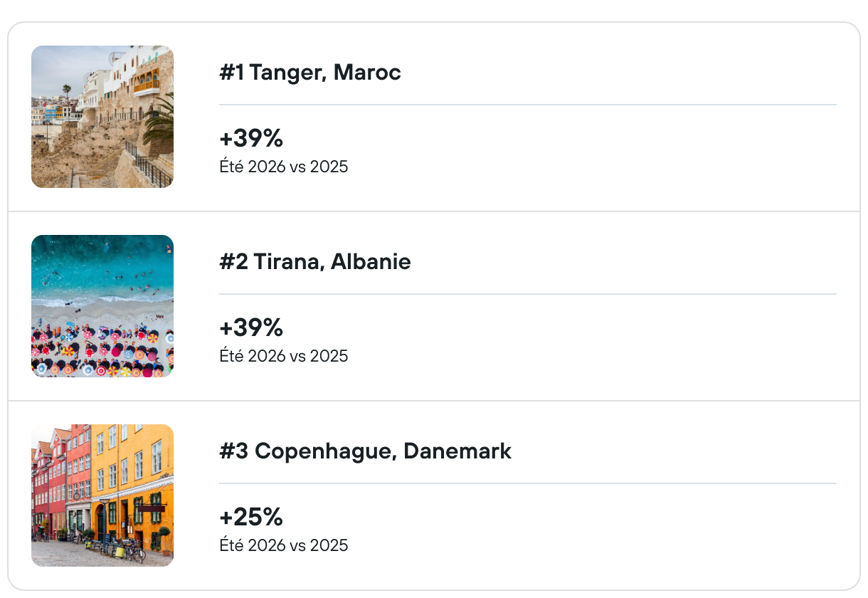
Task: Open the Tanger medina photo thumbnail
Action: (x=102, y=117)
